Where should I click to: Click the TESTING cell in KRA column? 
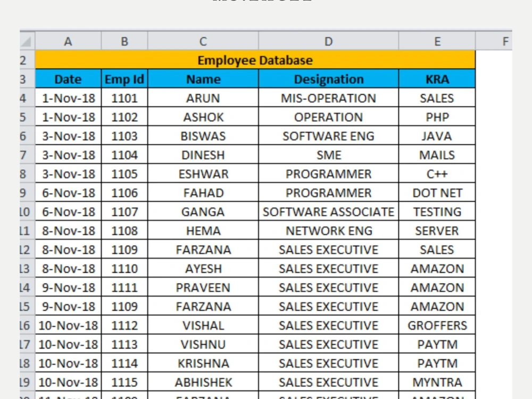click(x=437, y=212)
